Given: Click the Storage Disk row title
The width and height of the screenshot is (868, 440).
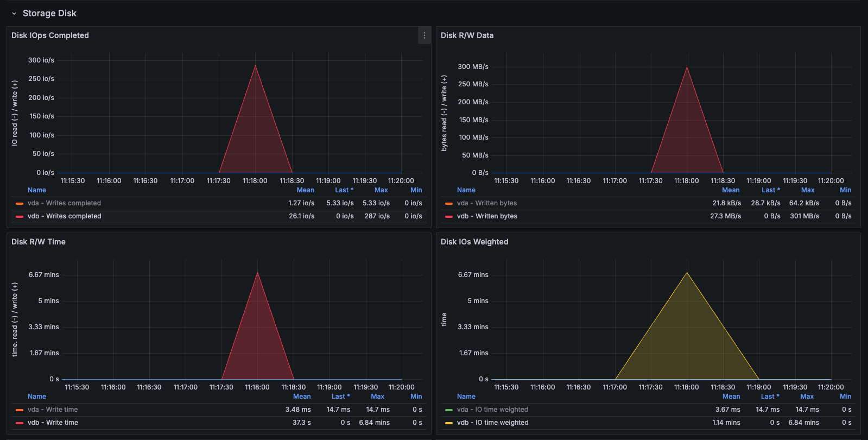Looking at the screenshot, I should point(49,14).
